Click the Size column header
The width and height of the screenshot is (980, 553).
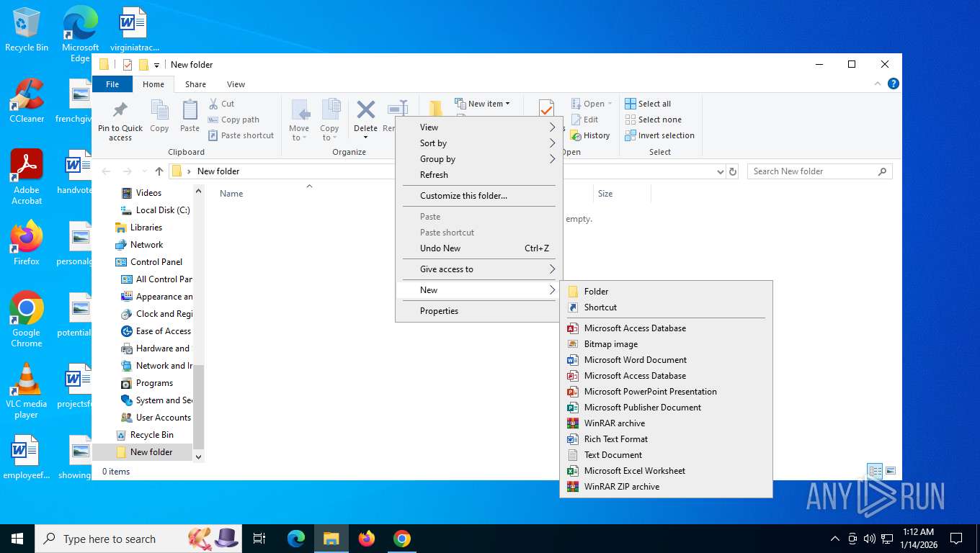point(605,194)
